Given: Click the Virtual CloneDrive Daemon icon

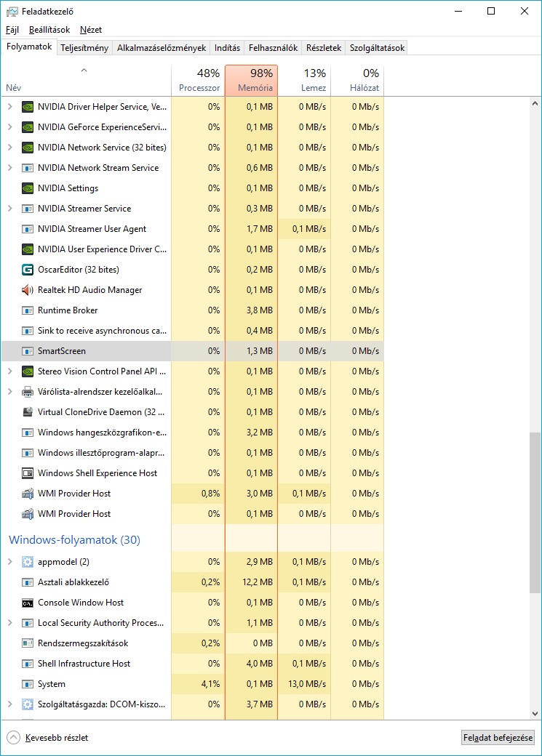Looking at the screenshot, I should click(28, 411).
